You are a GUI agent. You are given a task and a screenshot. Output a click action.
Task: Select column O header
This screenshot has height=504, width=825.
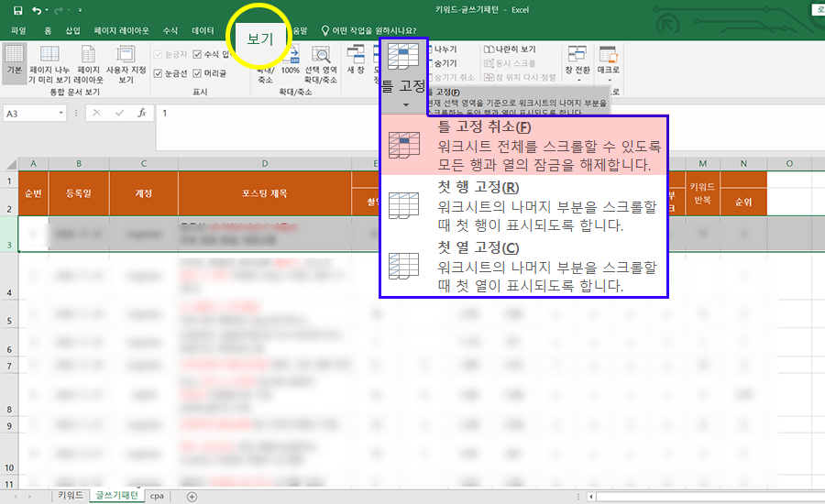click(x=789, y=164)
